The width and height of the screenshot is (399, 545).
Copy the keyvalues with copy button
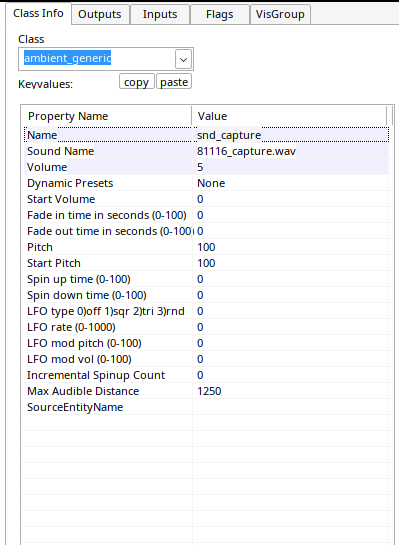click(137, 82)
